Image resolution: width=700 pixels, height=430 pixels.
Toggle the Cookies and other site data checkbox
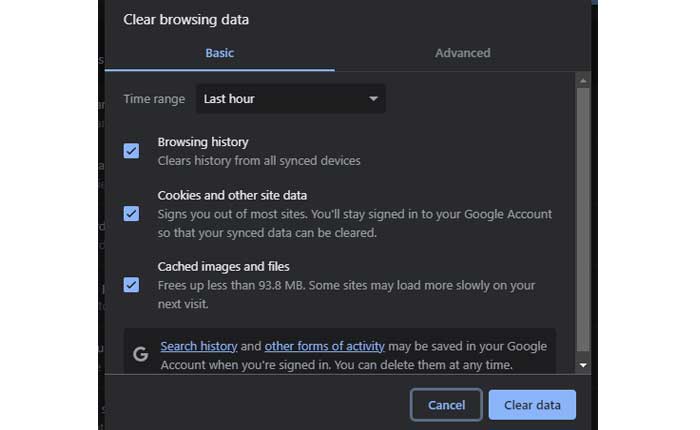pos(131,213)
